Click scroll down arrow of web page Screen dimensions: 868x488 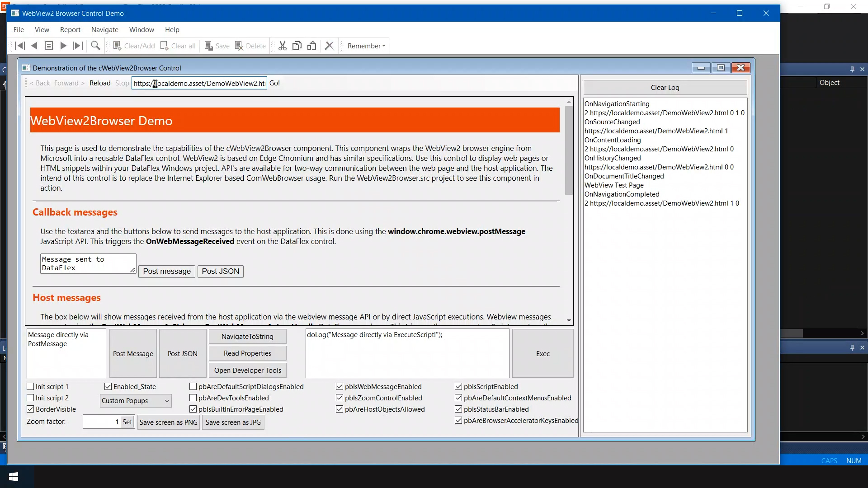tap(569, 321)
